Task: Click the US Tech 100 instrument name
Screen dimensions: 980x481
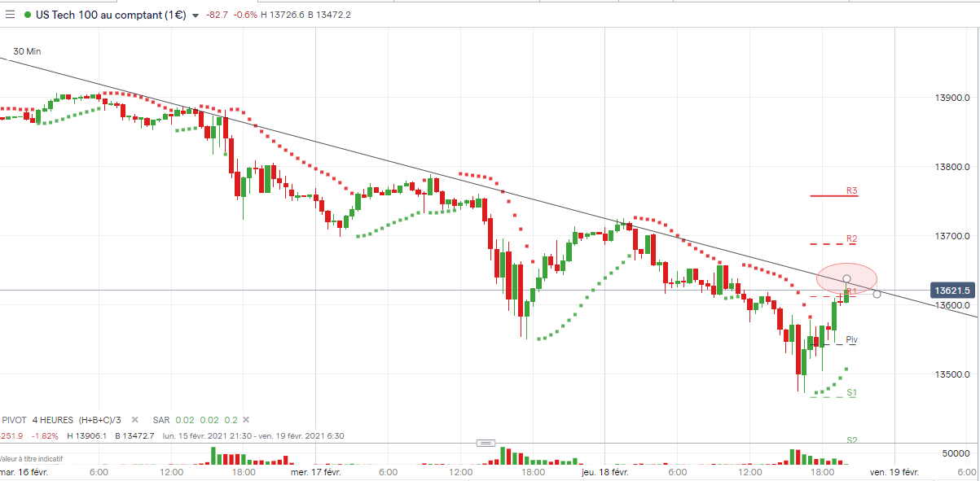Action: pos(111,15)
